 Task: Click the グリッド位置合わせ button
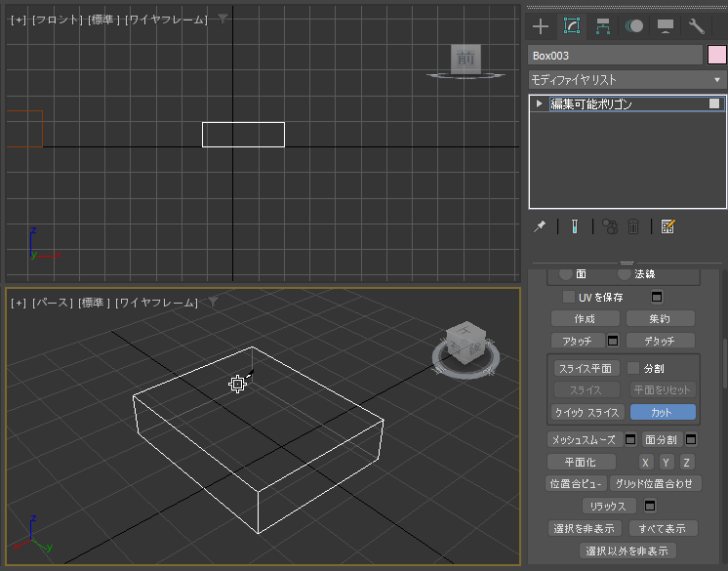click(655, 484)
